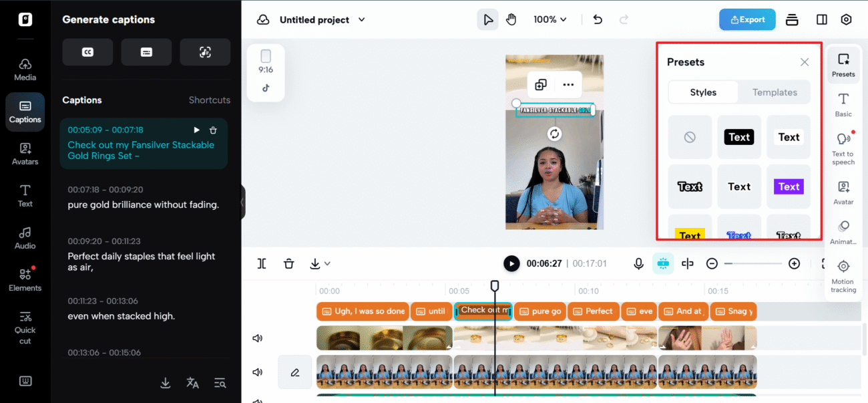Image resolution: width=868 pixels, height=403 pixels.
Task: Toggle the highlighted timeline snapping button
Action: pyautogui.click(x=663, y=263)
